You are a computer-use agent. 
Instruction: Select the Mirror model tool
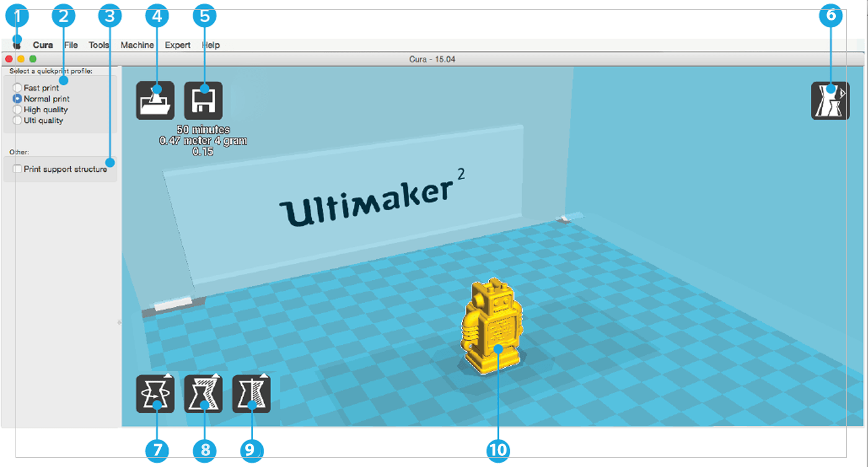click(251, 394)
